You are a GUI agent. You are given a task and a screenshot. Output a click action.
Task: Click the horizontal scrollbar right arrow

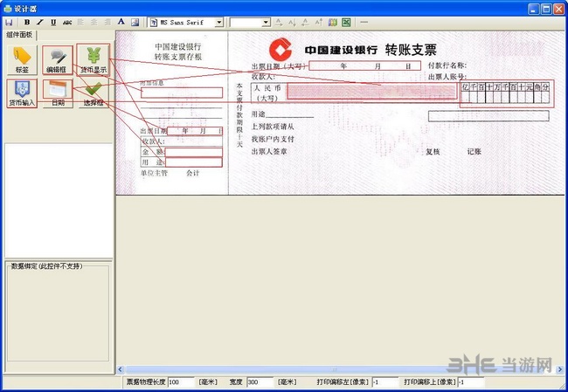tap(560, 369)
